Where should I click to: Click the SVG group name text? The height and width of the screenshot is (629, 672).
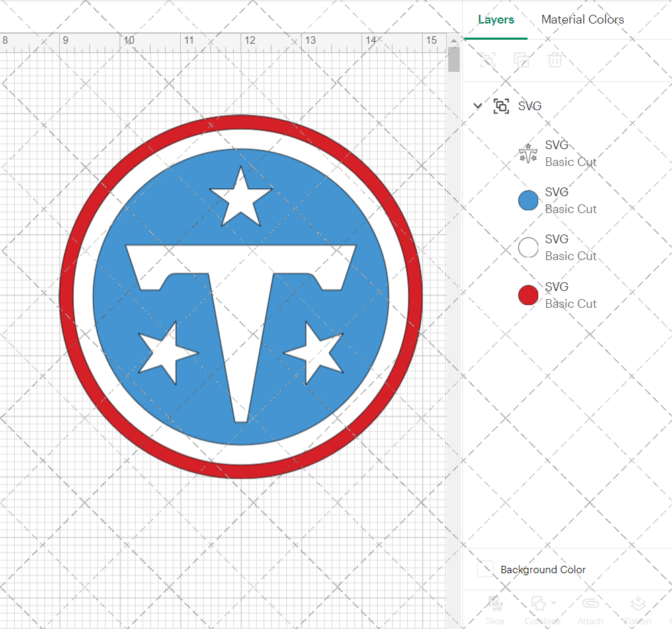click(x=530, y=106)
